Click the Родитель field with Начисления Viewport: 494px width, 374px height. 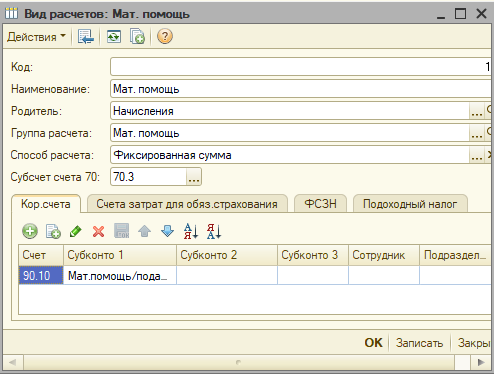tap(290, 111)
